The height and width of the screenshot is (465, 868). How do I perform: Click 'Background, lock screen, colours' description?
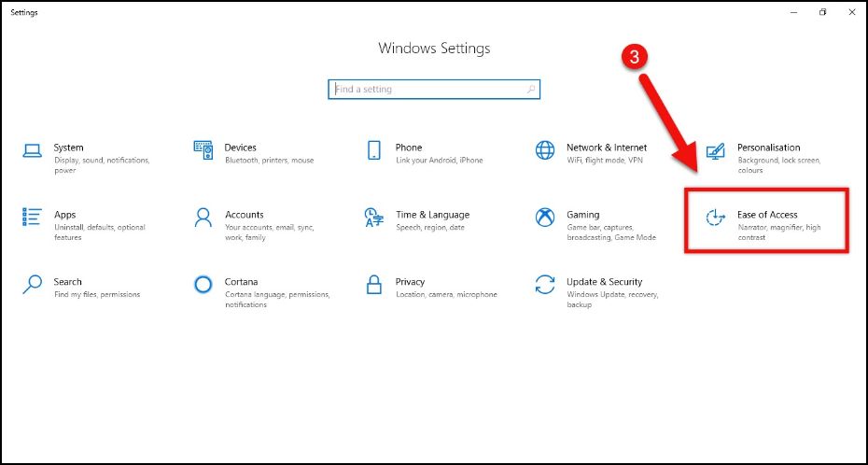(779, 165)
